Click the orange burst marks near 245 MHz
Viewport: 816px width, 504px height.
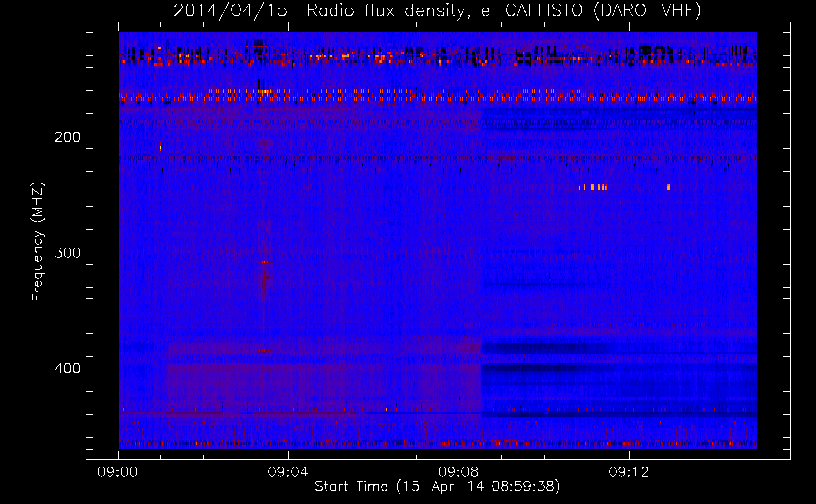(x=593, y=187)
